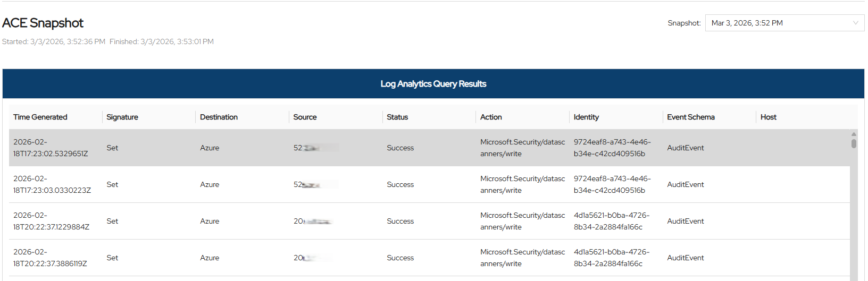Click Set in the 17:23:03 row
The image size is (868, 281).
pyautogui.click(x=112, y=184)
